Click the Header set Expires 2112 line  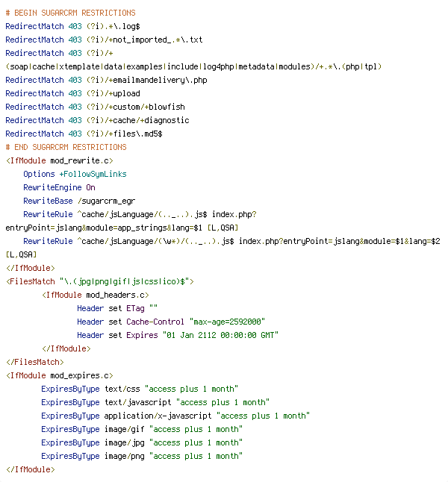178,335
